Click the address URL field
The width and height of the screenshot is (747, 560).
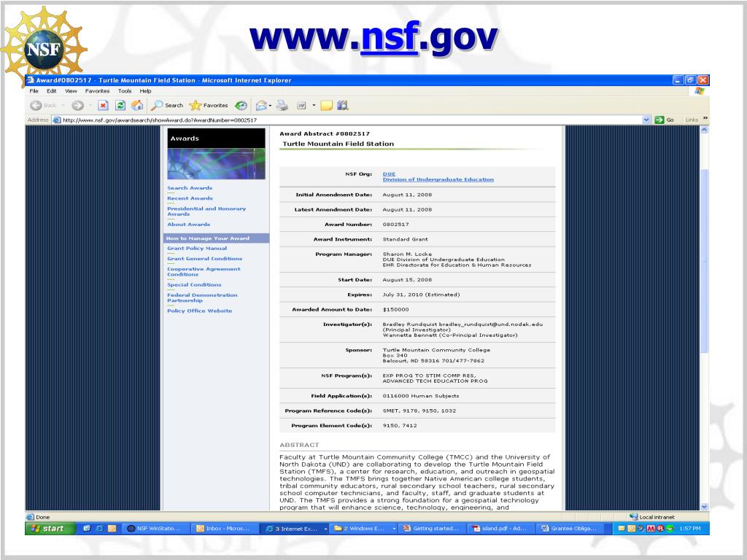click(x=352, y=120)
